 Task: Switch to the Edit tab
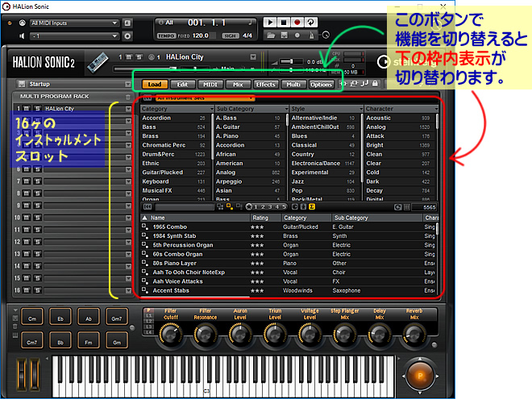182,84
